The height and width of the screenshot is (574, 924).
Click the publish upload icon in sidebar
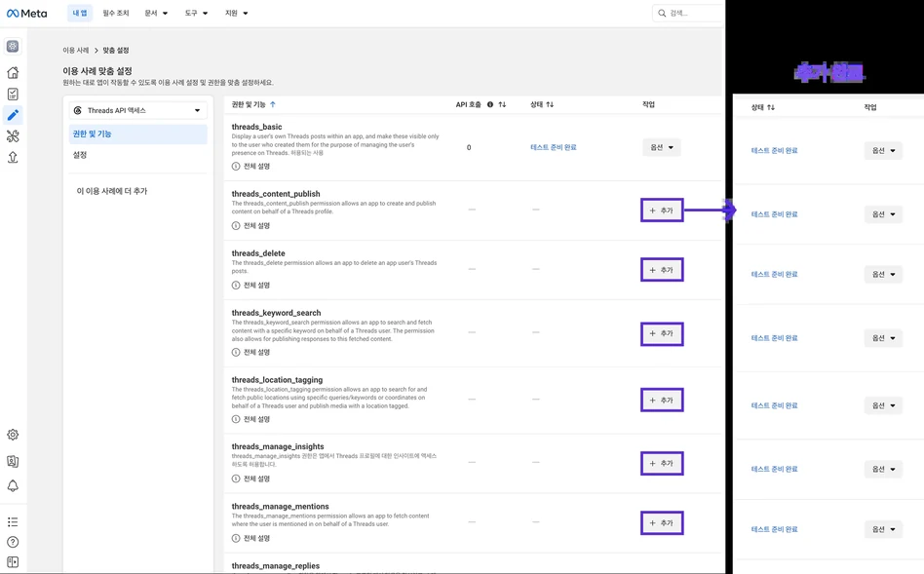click(x=13, y=157)
